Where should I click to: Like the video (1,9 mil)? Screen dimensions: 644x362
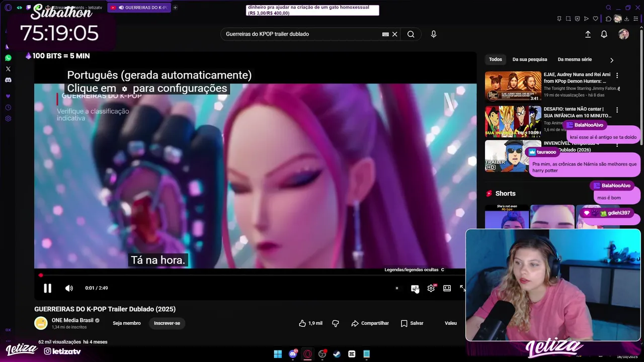click(310, 323)
